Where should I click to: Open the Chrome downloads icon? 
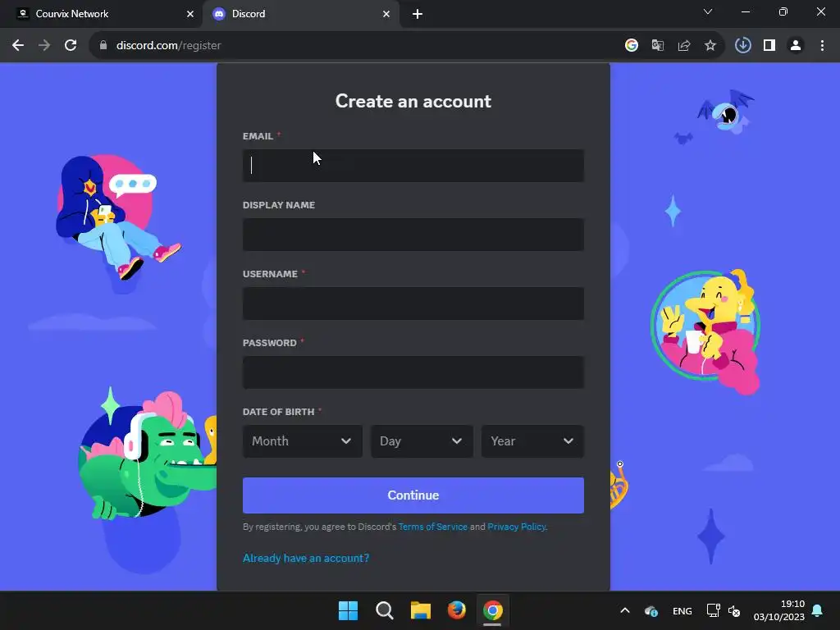(x=743, y=46)
